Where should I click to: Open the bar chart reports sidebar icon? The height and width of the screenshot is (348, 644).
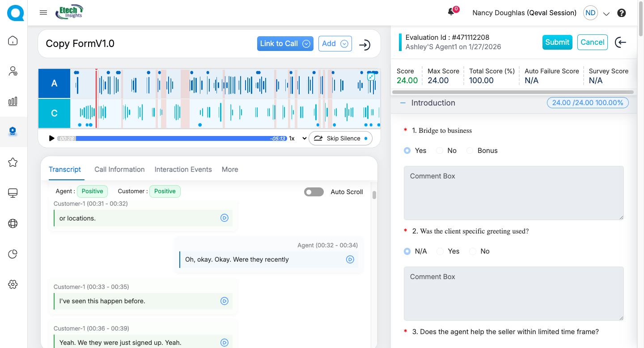pos(13,101)
